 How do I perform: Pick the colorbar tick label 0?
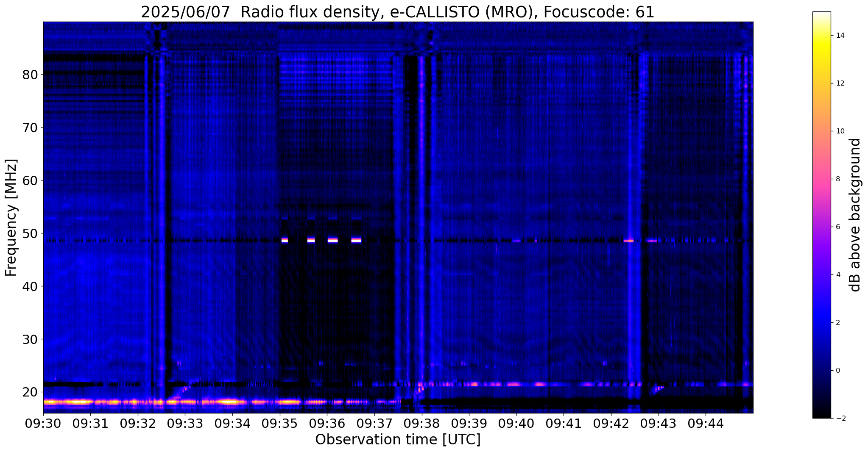tap(837, 371)
